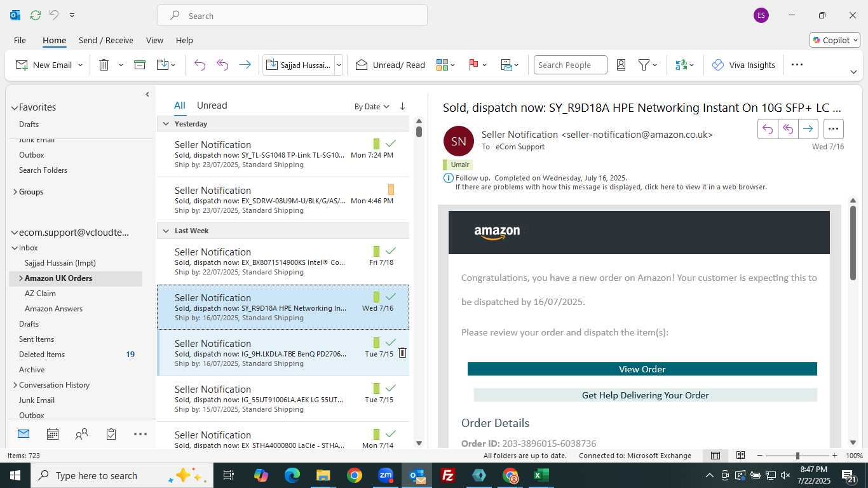Click the top Search box
This screenshot has width=868, height=488.
tap(292, 15)
